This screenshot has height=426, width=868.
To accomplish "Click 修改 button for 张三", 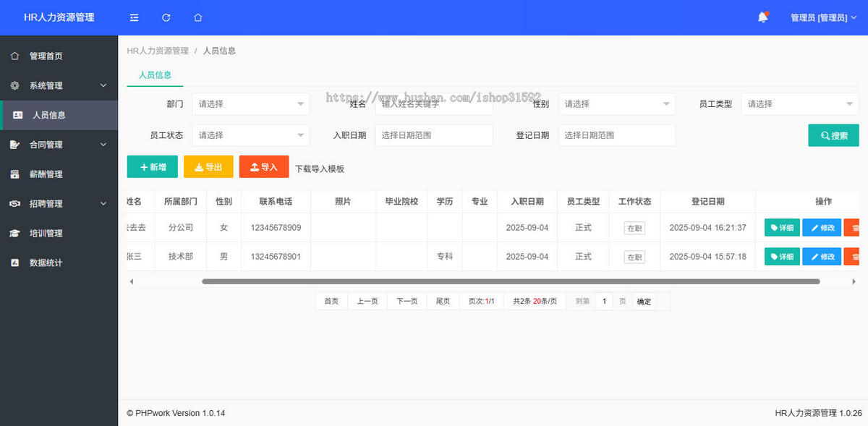I will click(822, 257).
